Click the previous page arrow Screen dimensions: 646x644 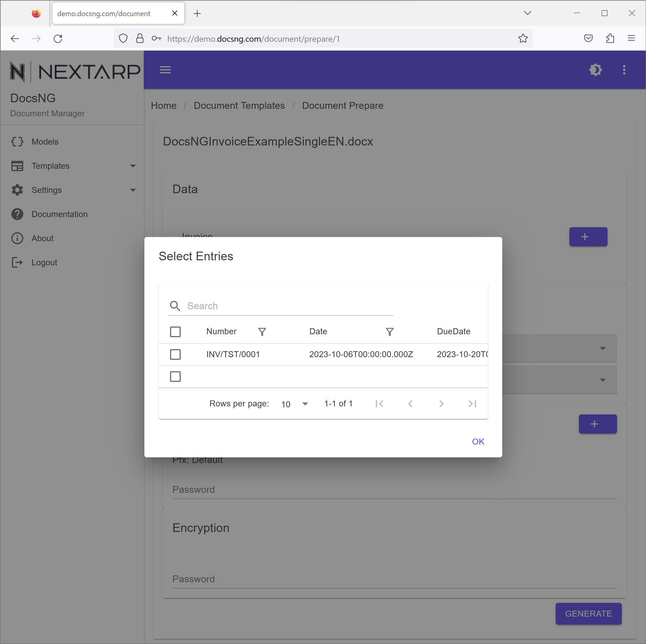click(410, 404)
